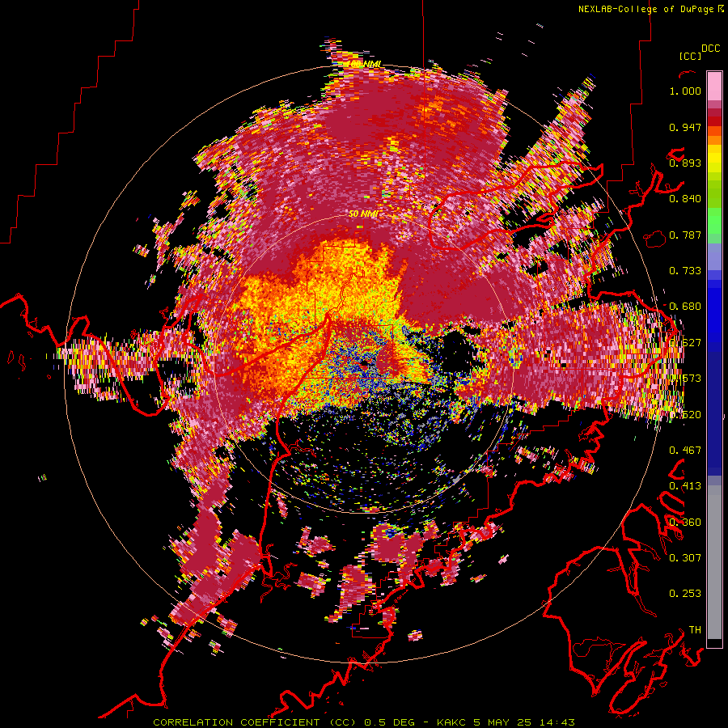The width and height of the screenshot is (728, 728).
Task: Click the 0.787 legend value
Action: pyautogui.click(x=685, y=235)
